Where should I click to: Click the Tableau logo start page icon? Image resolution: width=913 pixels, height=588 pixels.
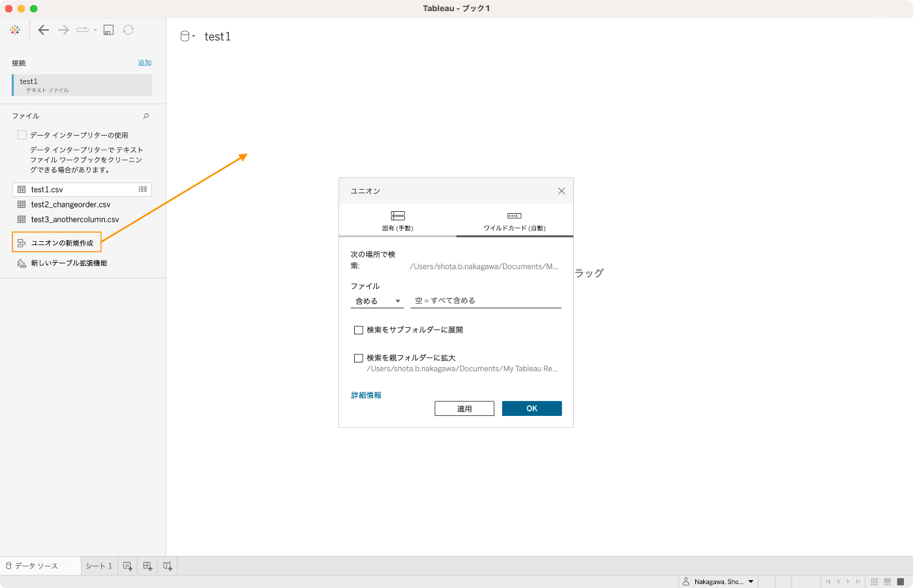click(x=15, y=30)
